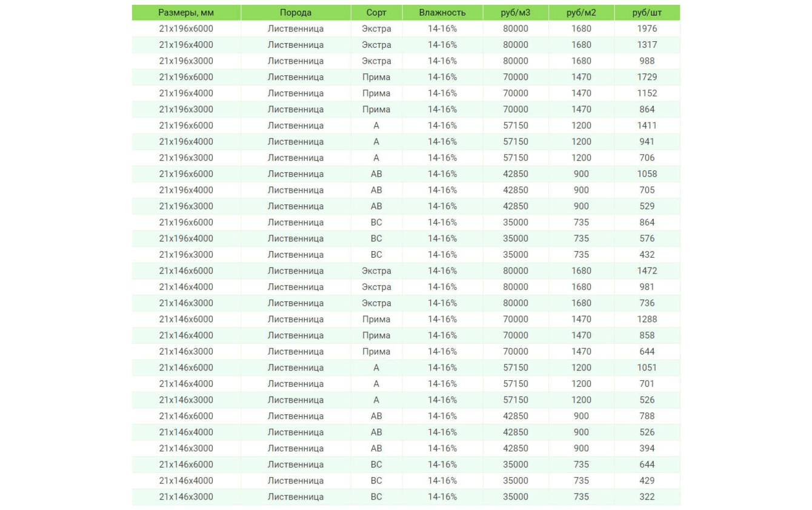
Task: Click the price cell 788
Action: 647,416
